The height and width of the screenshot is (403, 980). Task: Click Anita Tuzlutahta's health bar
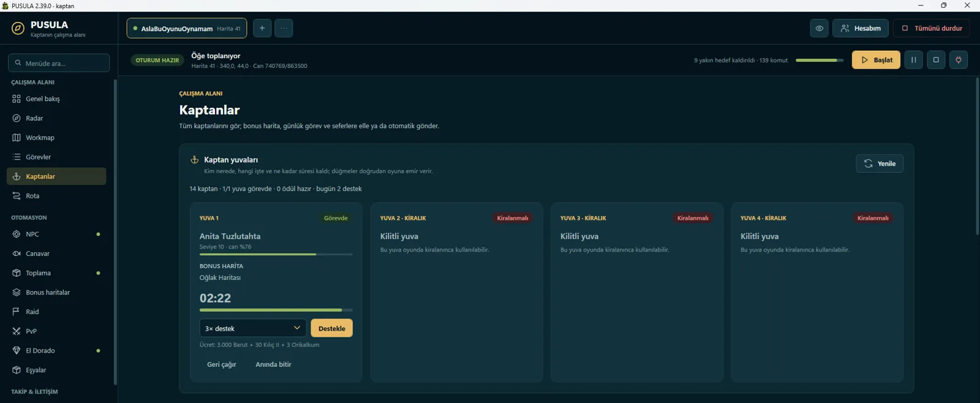click(276, 254)
